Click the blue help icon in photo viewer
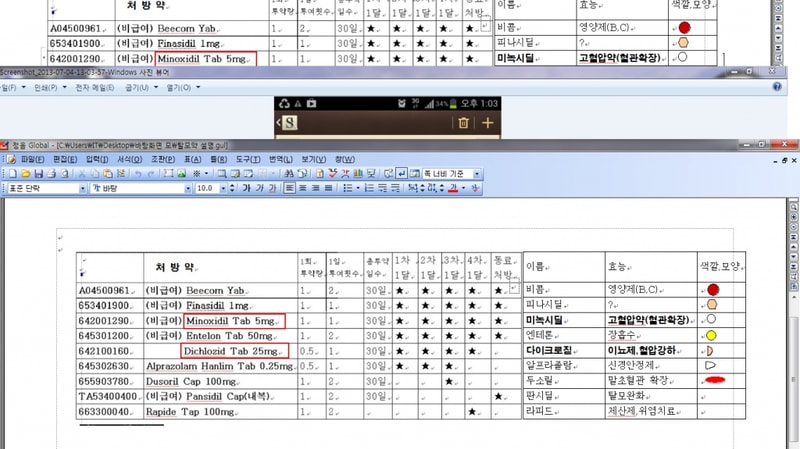This screenshot has width=800, height=449. click(777, 87)
